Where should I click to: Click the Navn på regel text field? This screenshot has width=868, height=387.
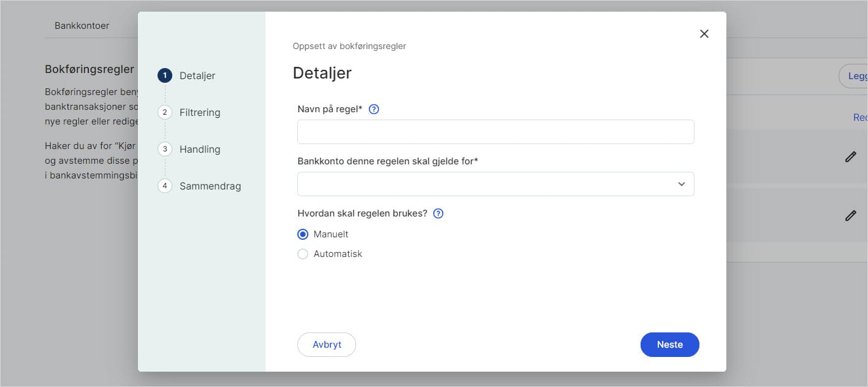click(x=496, y=132)
